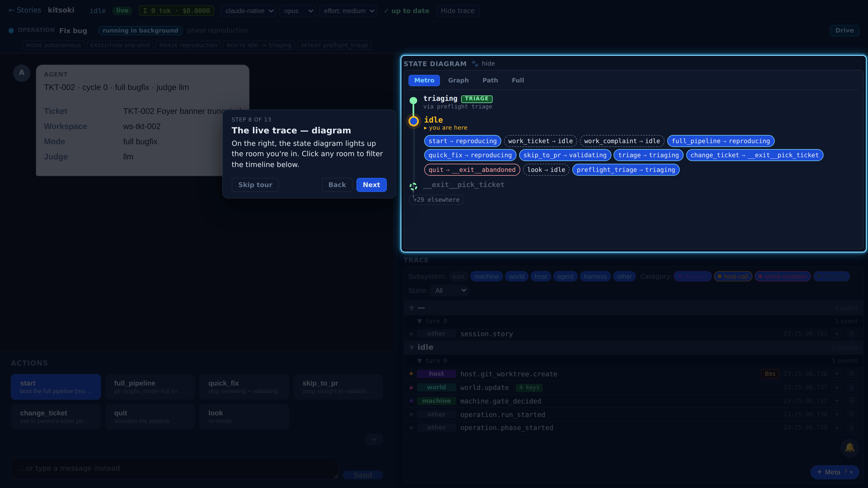Open the opus dropdown
The height and width of the screenshot is (488, 868).
(x=298, y=11)
